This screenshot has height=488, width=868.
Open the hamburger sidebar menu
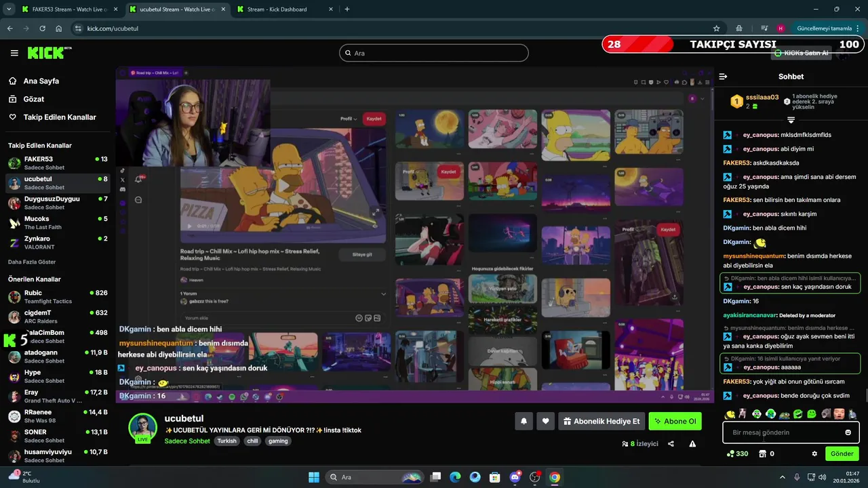(x=14, y=53)
